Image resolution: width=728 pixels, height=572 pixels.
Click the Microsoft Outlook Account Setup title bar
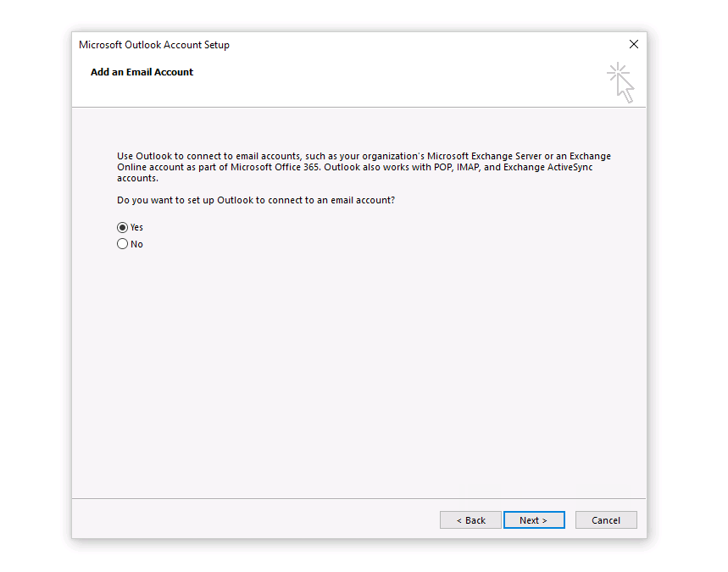click(x=339, y=44)
